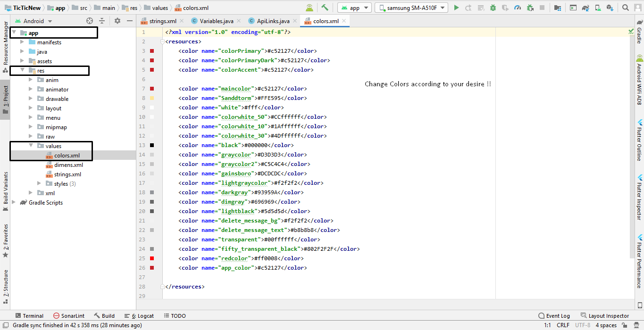
Task: Open the Terminal tool window
Action: [29, 316]
